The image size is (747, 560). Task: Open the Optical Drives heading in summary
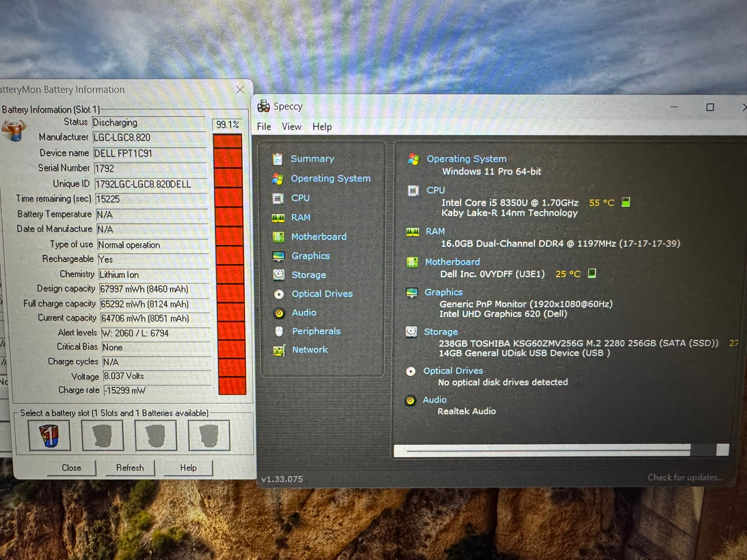[x=453, y=371]
